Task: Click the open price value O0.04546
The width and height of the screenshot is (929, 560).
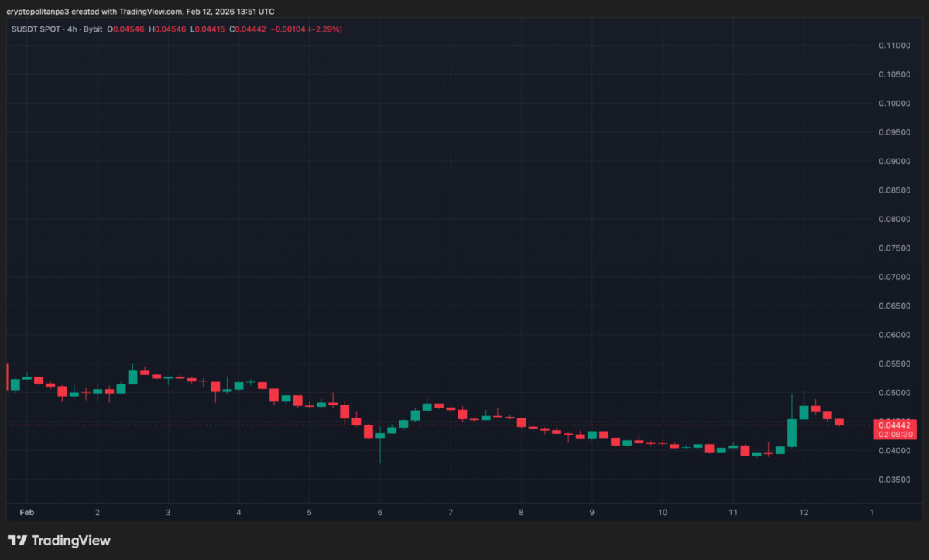Action: [x=125, y=29]
